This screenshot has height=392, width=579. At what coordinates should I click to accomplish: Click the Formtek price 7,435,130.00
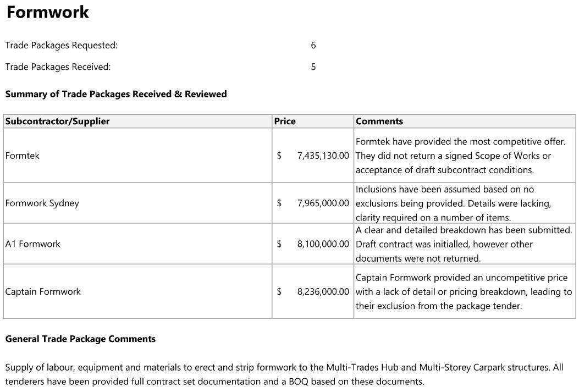[x=323, y=156]
